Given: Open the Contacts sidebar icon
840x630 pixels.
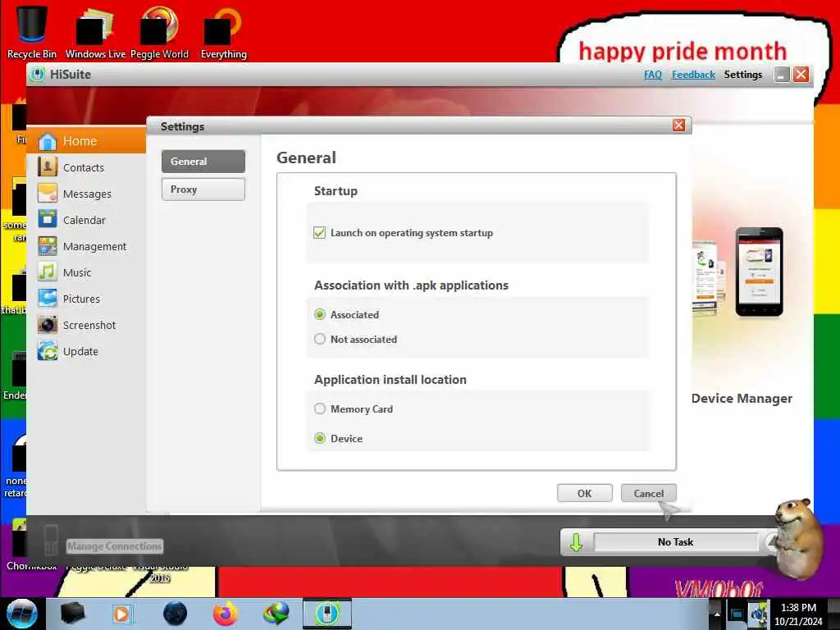Looking at the screenshot, I should tap(47, 167).
